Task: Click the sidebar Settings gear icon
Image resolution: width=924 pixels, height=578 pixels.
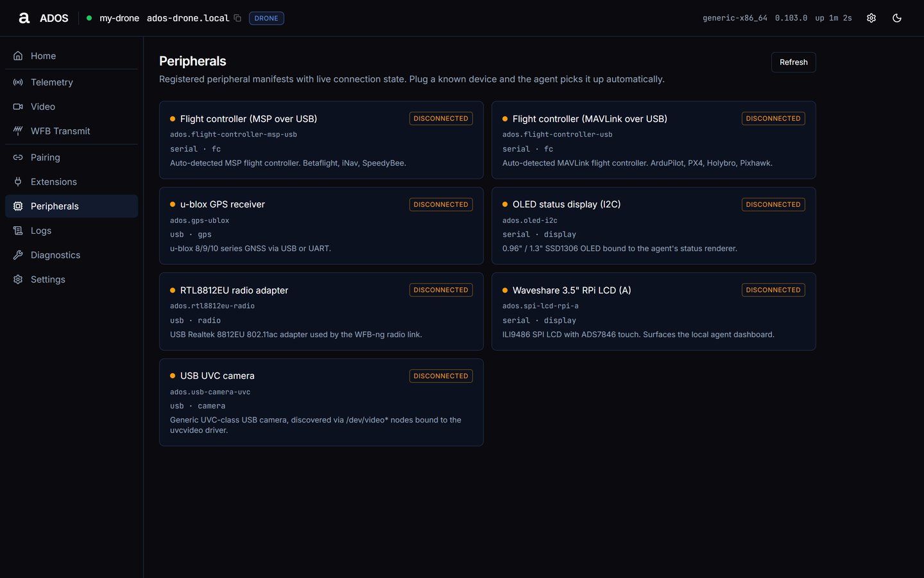Action: point(18,279)
